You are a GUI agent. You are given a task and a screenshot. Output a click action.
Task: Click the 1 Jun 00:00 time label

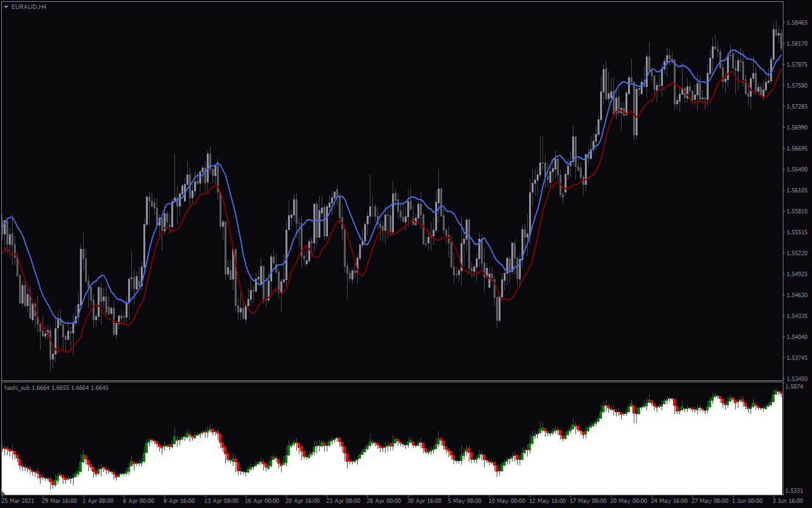coord(749,501)
